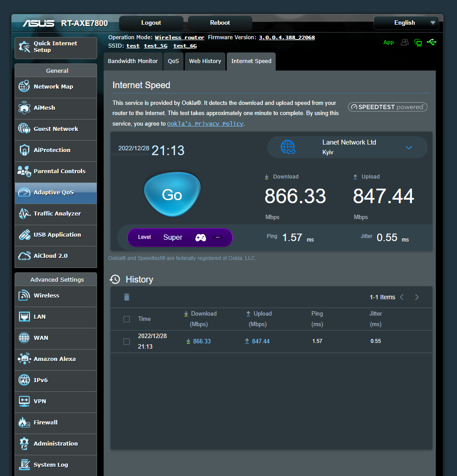This screenshot has height=476, width=457.
Task: Click the test SSID link
Action: pyautogui.click(x=133, y=46)
